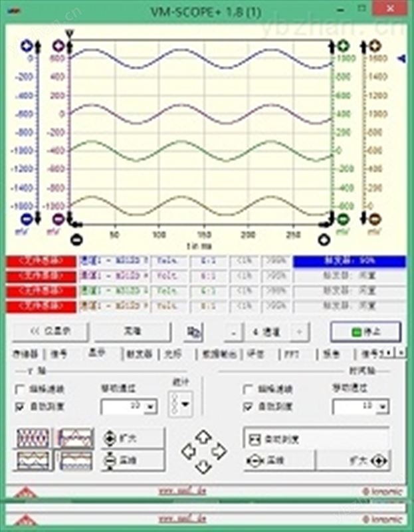The image size is (414, 532).
Task: Select the lower-left stacked waveform layout icon
Action: click(x=33, y=460)
